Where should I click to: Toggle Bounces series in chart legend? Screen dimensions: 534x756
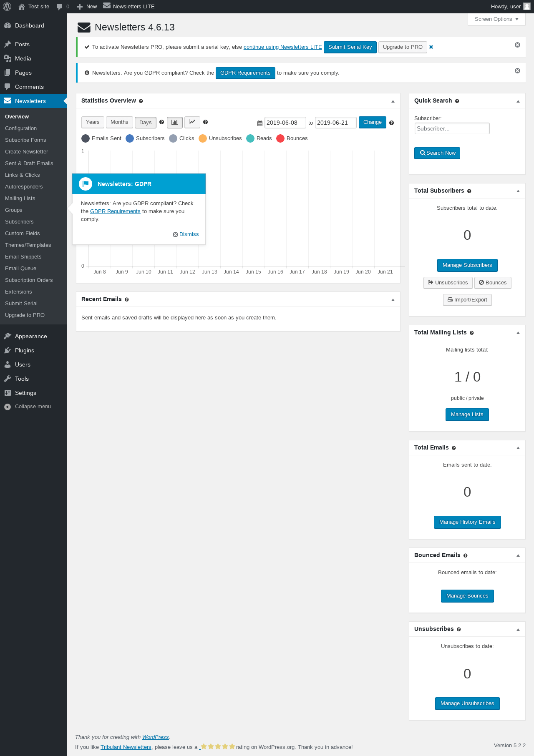292,138
